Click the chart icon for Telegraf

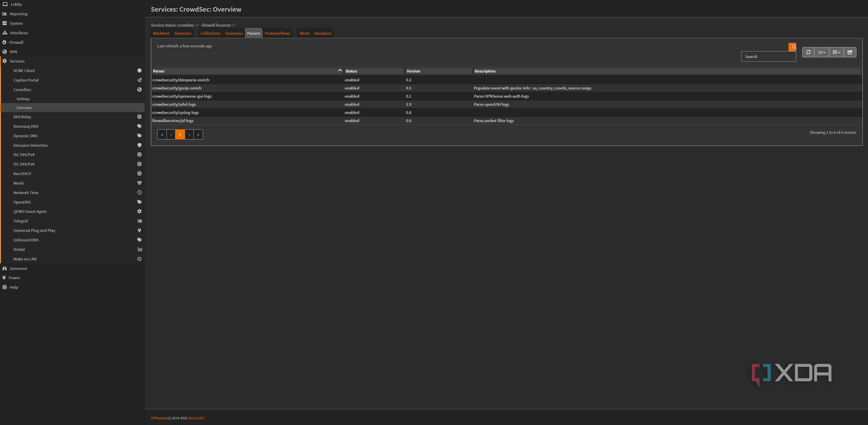pos(139,221)
